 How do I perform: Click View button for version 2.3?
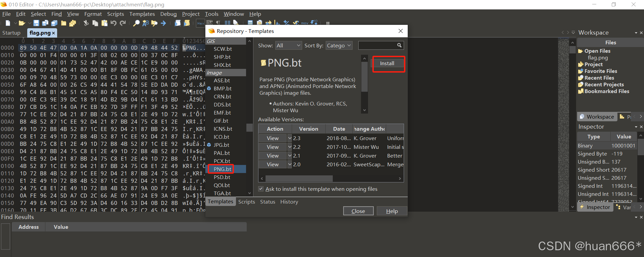(x=273, y=138)
